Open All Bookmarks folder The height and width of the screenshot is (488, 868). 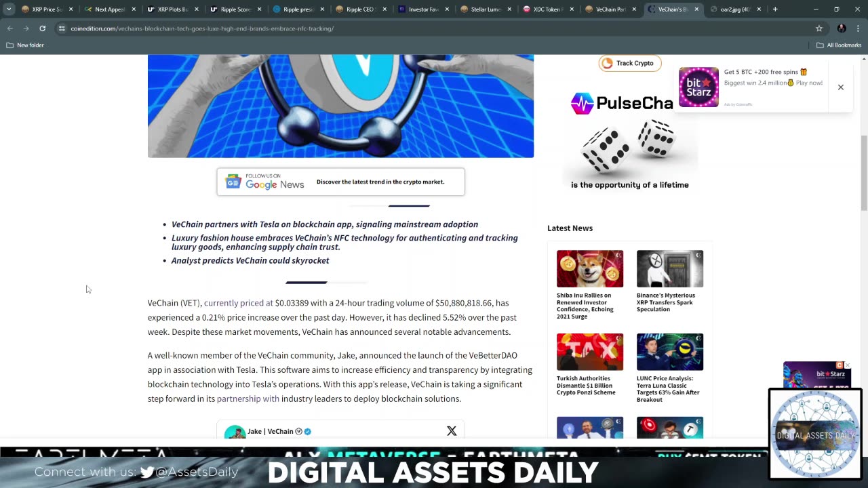click(x=839, y=45)
